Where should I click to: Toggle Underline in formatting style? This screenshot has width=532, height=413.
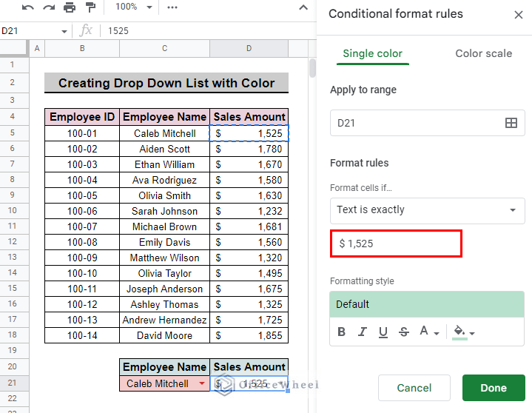[383, 332]
